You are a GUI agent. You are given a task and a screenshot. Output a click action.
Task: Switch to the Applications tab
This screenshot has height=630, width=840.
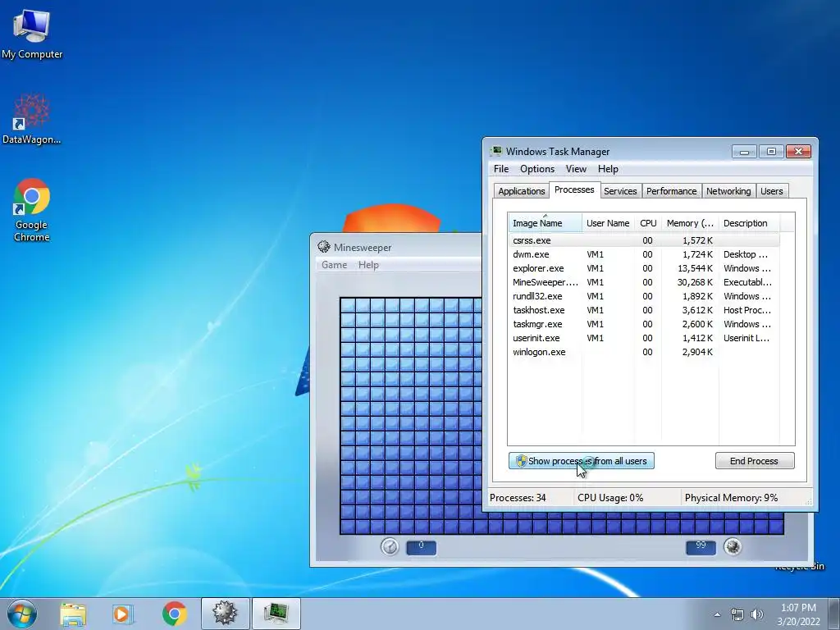coord(521,191)
